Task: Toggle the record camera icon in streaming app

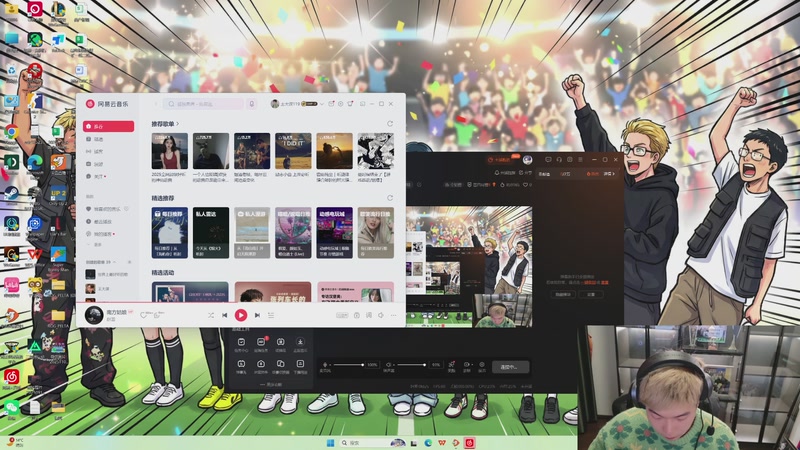Action: point(466,365)
